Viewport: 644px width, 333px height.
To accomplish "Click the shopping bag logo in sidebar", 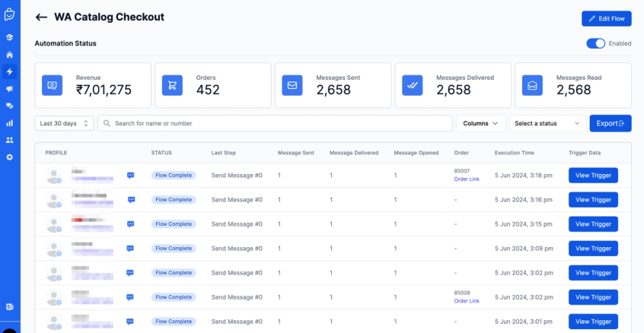I will 9,14.
